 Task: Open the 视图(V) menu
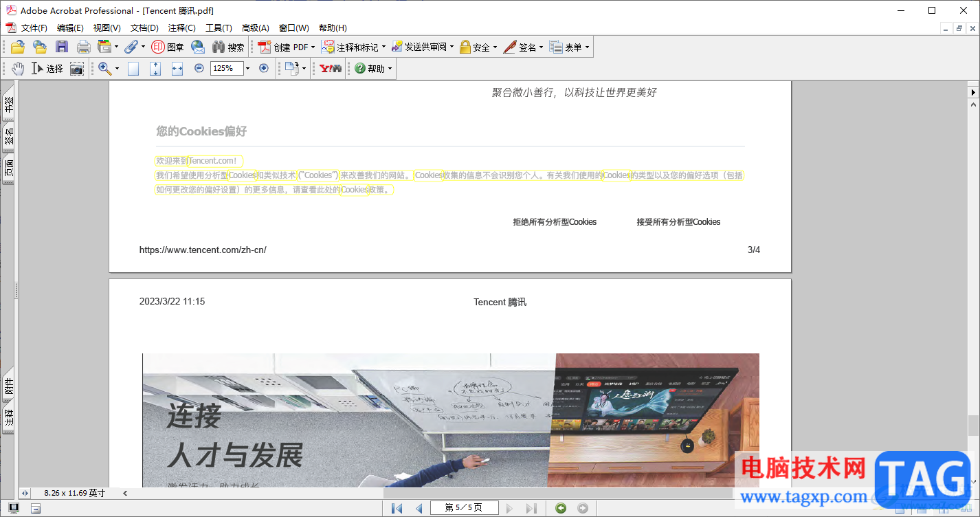(107, 28)
